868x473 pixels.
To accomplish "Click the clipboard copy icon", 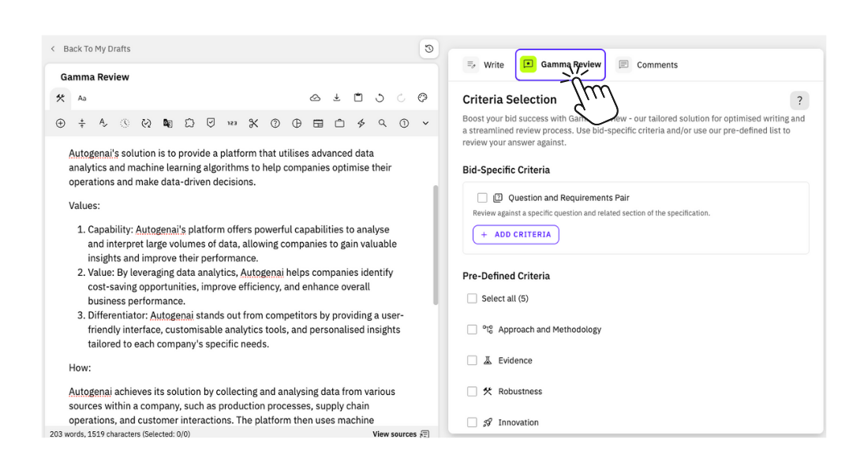I will [358, 98].
